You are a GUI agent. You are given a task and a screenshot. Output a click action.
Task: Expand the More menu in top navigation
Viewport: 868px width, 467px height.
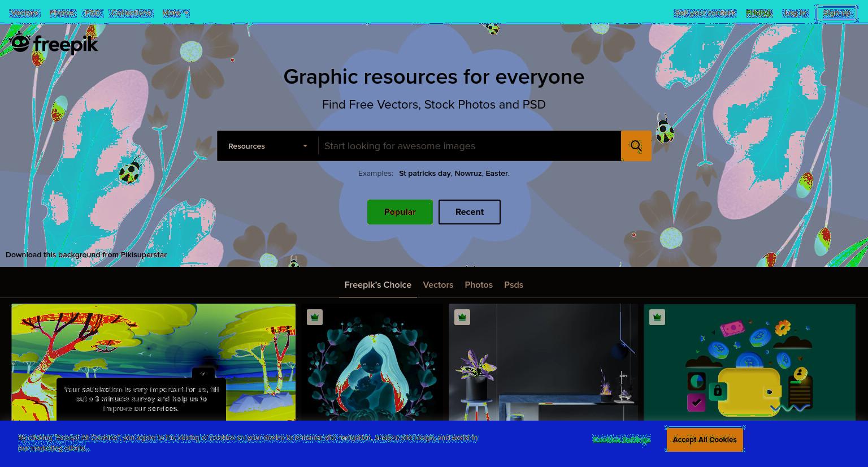pyautogui.click(x=176, y=13)
